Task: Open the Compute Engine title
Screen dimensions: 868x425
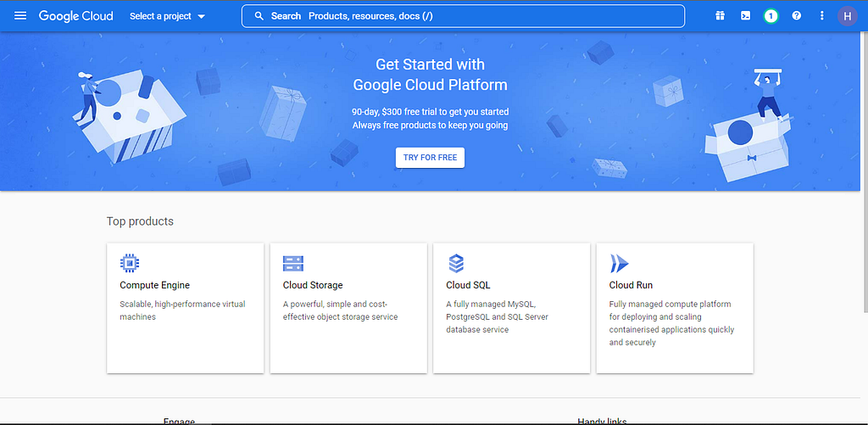Action: [154, 285]
